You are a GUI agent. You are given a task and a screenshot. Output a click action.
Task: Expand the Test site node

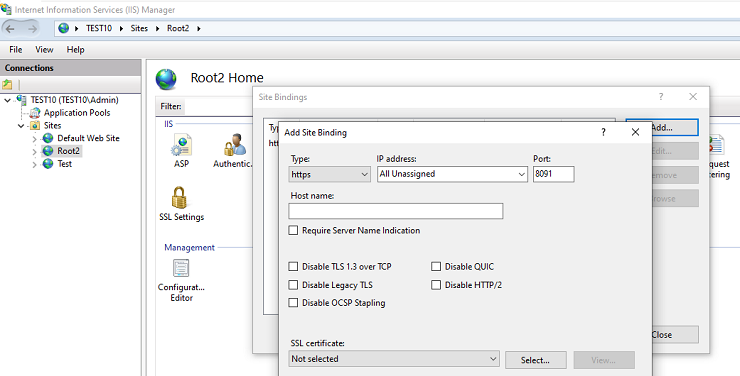(34, 164)
